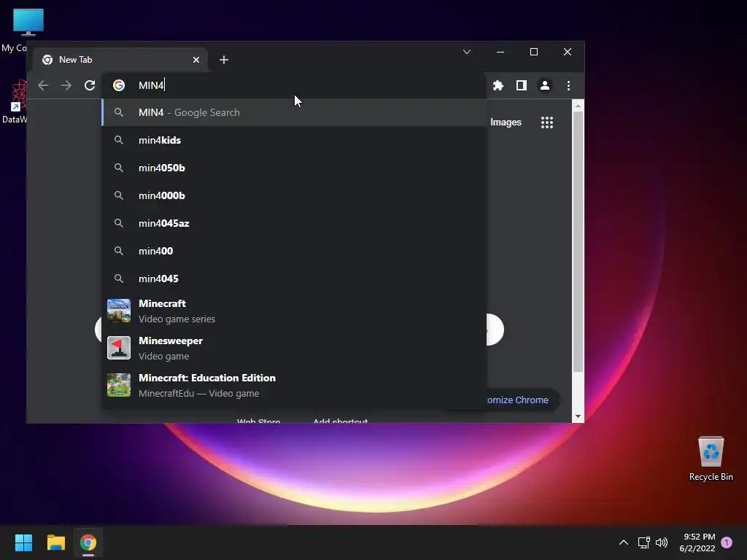This screenshot has height=560, width=747.
Task: Select the Minesweeper video game suggestion
Action: (x=295, y=348)
